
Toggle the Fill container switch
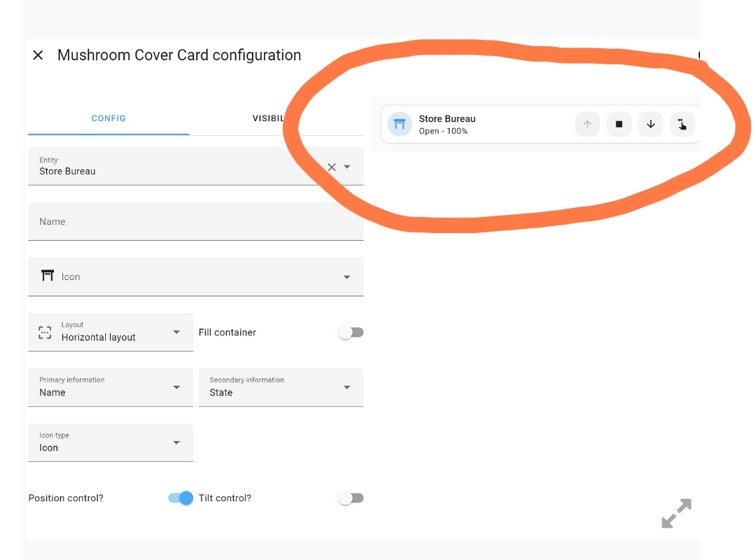[x=351, y=332]
